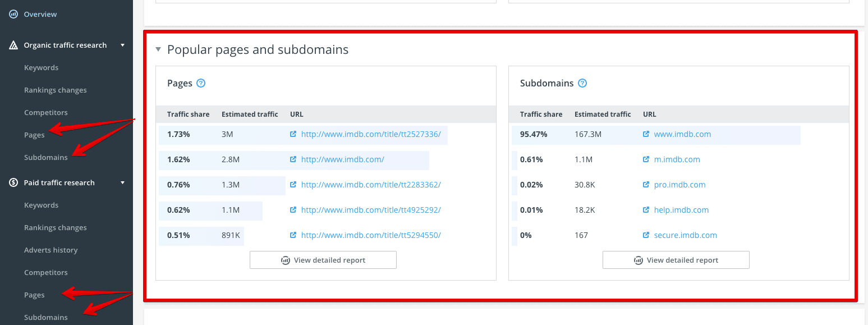Image resolution: width=868 pixels, height=325 pixels.
Task: Open link http://www.imdb.com/title/tt4925292/
Action: (371, 210)
